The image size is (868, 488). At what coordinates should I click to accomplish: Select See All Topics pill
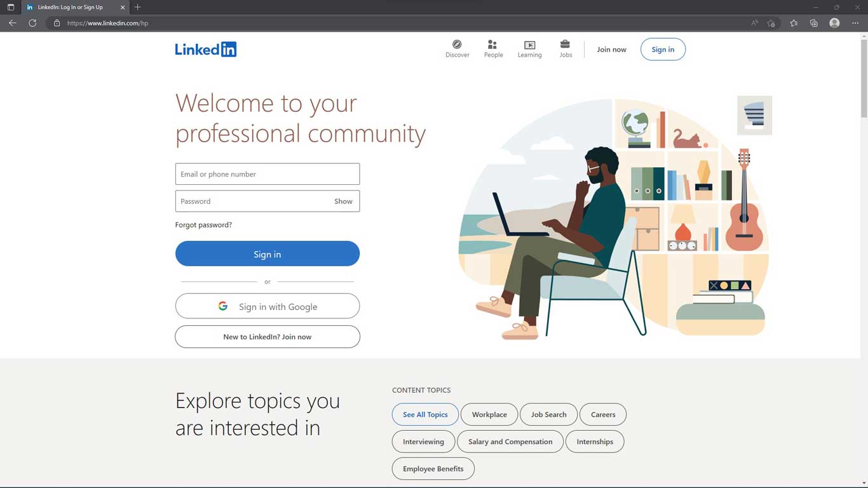(x=425, y=414)
